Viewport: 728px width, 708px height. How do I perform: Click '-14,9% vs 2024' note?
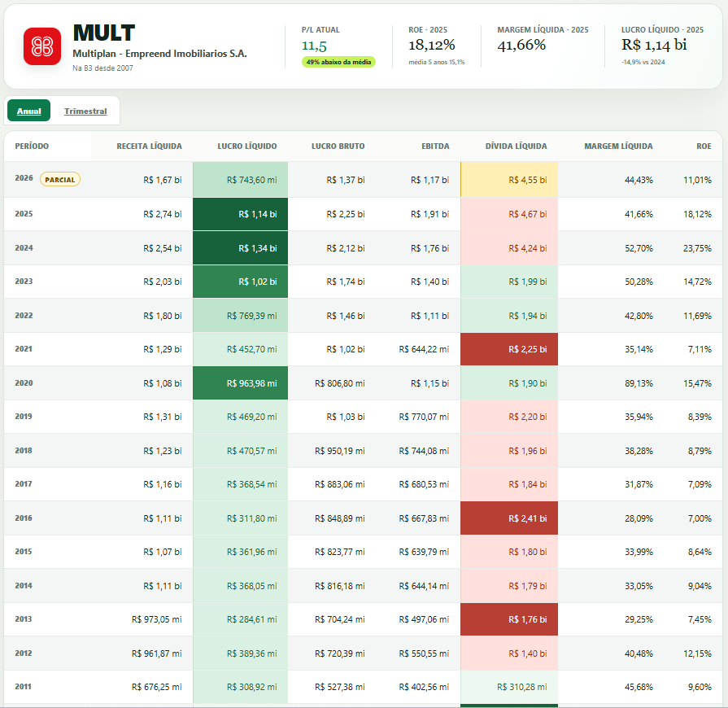(643, 62)
